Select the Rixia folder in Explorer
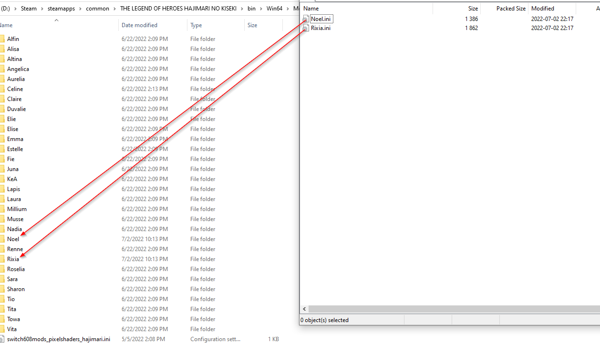 point(13,259)
